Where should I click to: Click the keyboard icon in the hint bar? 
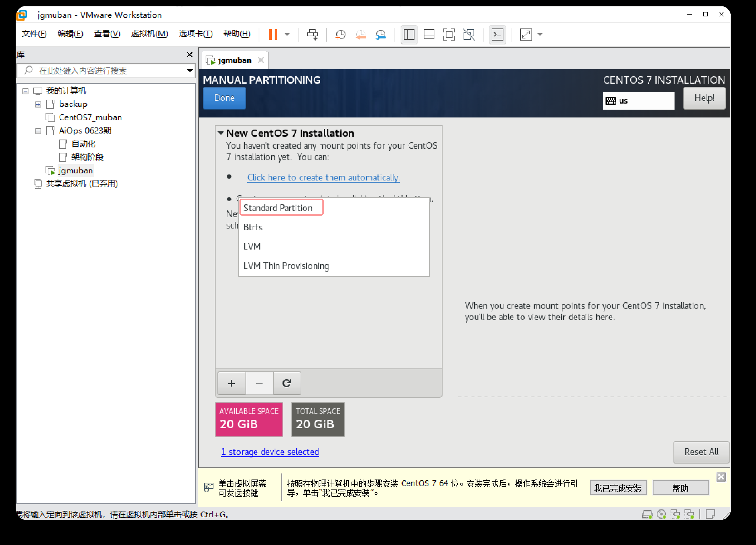point(209,487)
